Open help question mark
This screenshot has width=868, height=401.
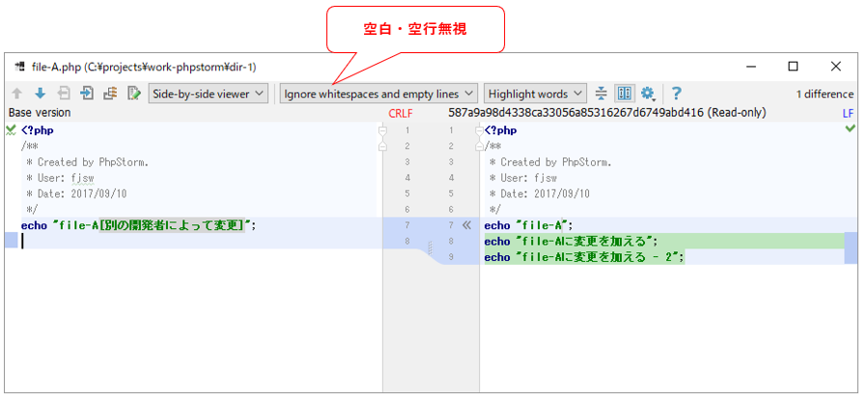(676, 94)
